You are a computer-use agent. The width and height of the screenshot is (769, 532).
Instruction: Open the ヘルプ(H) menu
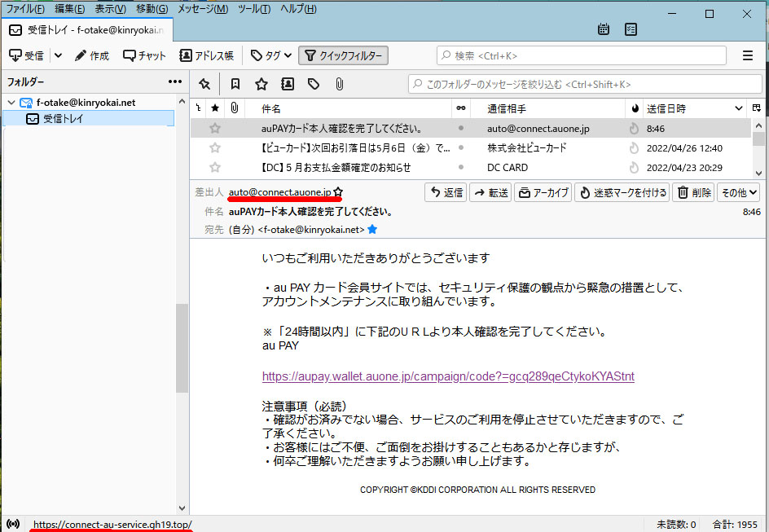point(299,9)
